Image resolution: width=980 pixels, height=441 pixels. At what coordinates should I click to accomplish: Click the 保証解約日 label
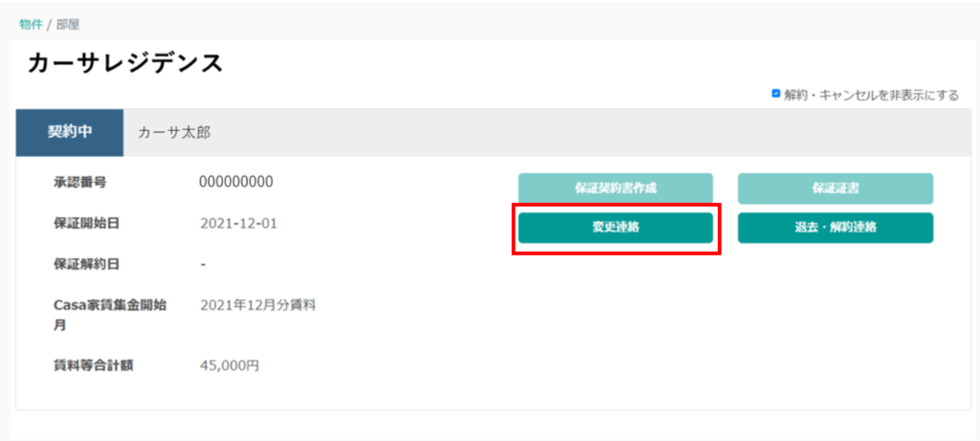86,263
